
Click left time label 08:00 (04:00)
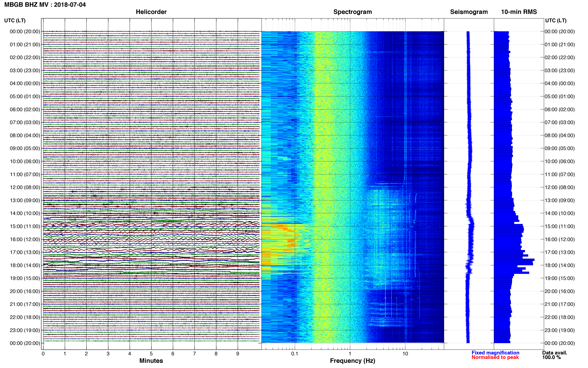(25, 135)
